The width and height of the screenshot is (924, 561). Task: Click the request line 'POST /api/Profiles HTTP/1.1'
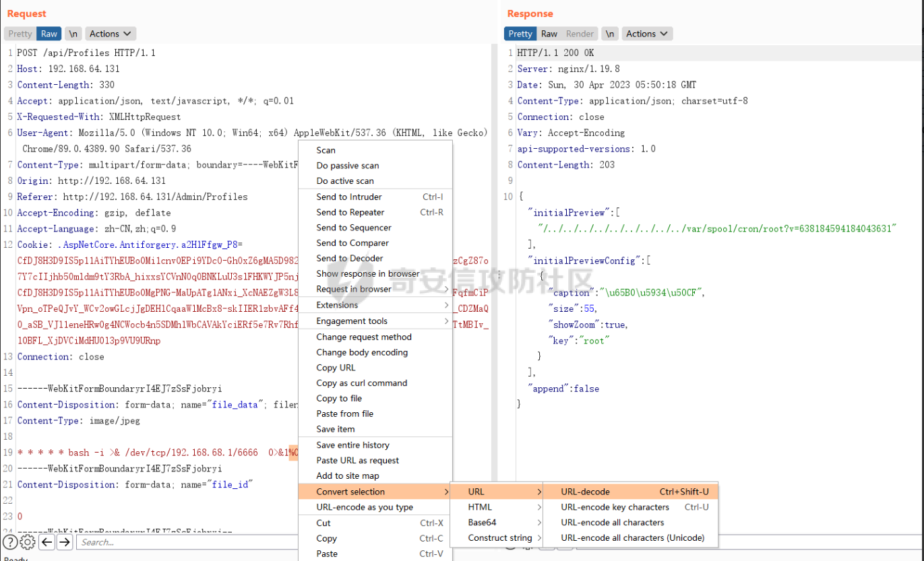pyautogui.click(x=86, y=53)
